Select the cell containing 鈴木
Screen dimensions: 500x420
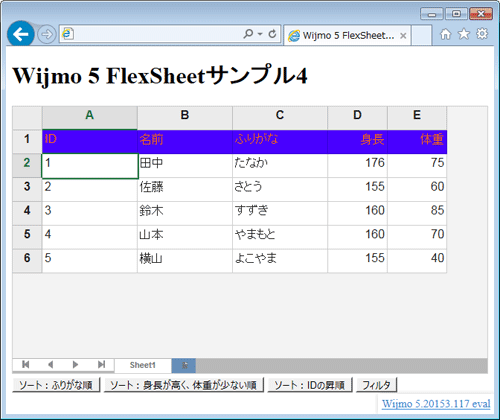coord(185,213)
